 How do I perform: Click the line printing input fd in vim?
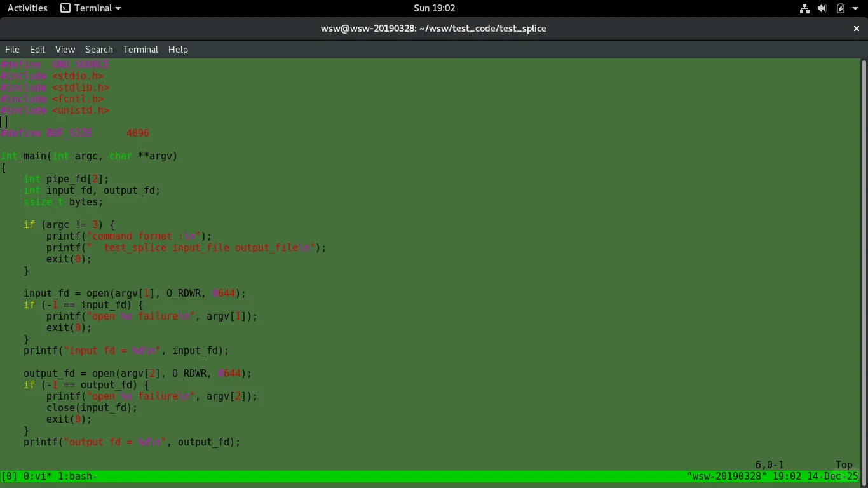click(x=126, y=350)
